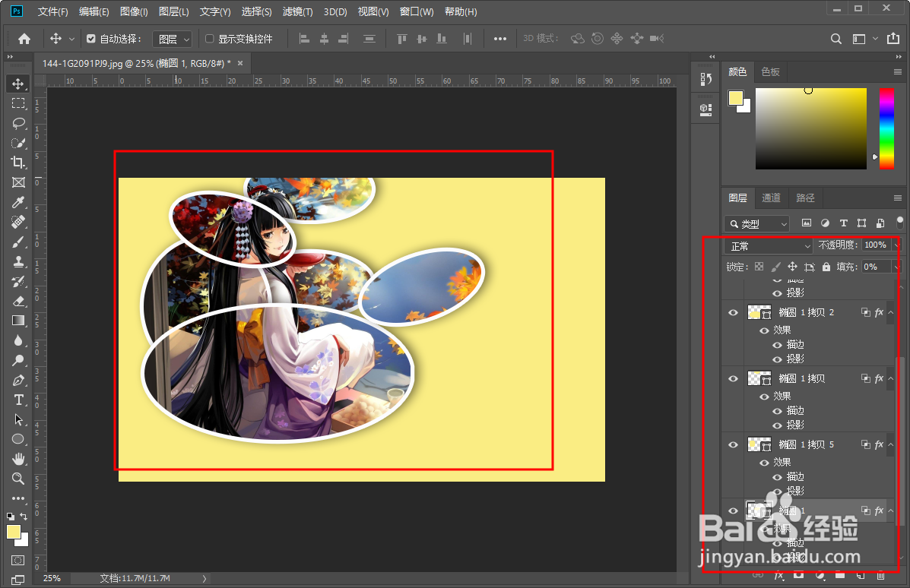Select the Spot Healing Brush tool
The height and width of the screenshot is (588, 910).
18,222
